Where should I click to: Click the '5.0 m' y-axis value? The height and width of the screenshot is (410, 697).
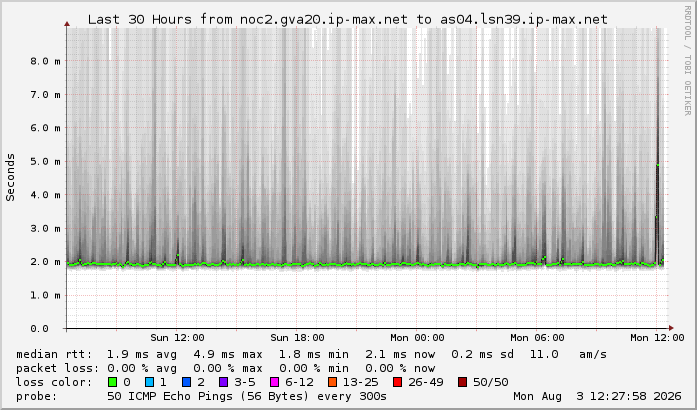(45, 161)
